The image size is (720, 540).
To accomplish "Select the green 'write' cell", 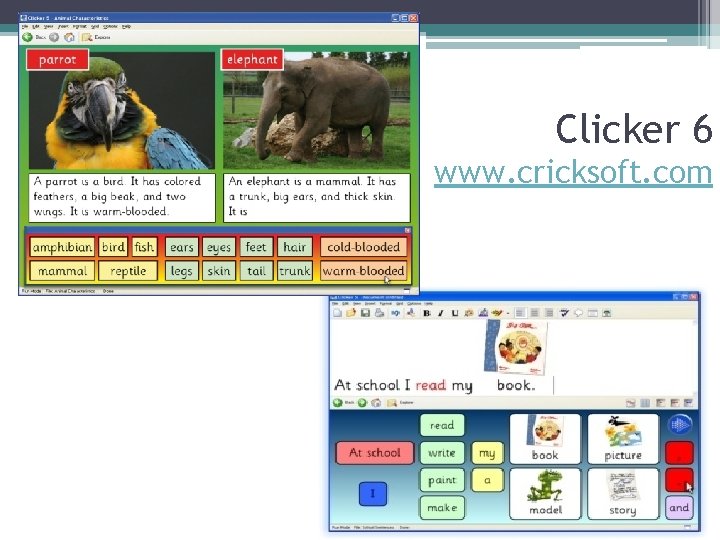I will coord(442,453).
